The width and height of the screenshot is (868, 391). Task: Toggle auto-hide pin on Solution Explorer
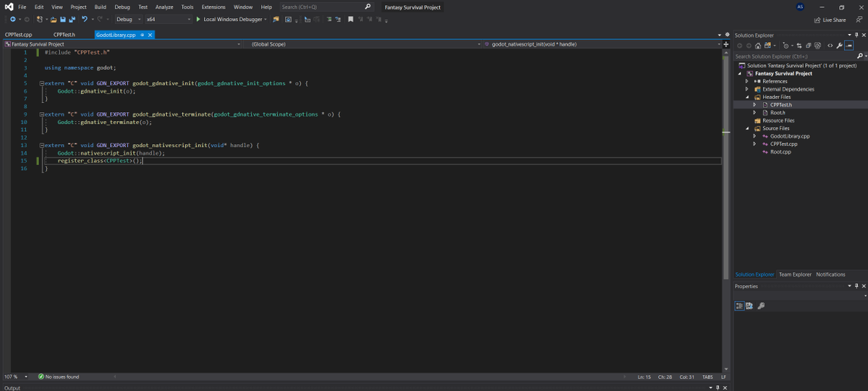point(856,35)
